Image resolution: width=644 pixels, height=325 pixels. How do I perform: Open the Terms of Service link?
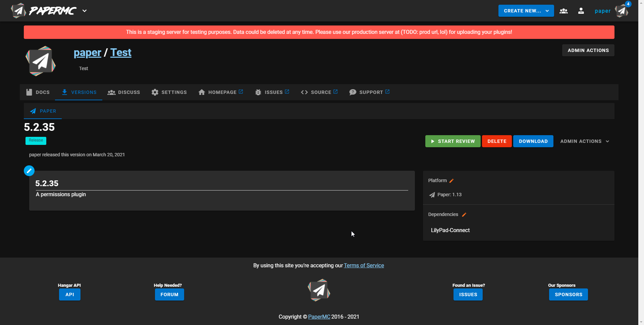tap(364, 265)
